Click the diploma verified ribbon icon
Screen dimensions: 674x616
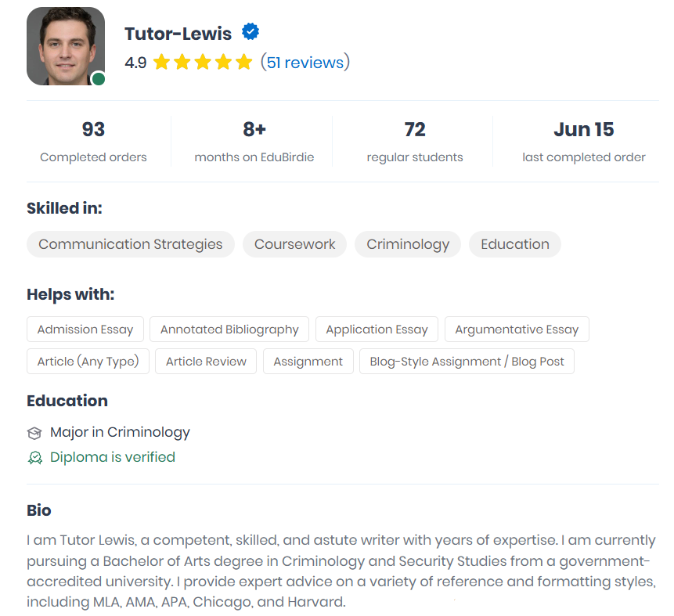34,458
